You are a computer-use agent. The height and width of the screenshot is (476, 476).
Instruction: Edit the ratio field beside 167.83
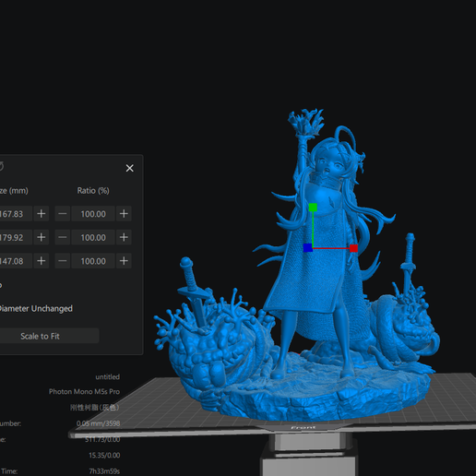93,214
